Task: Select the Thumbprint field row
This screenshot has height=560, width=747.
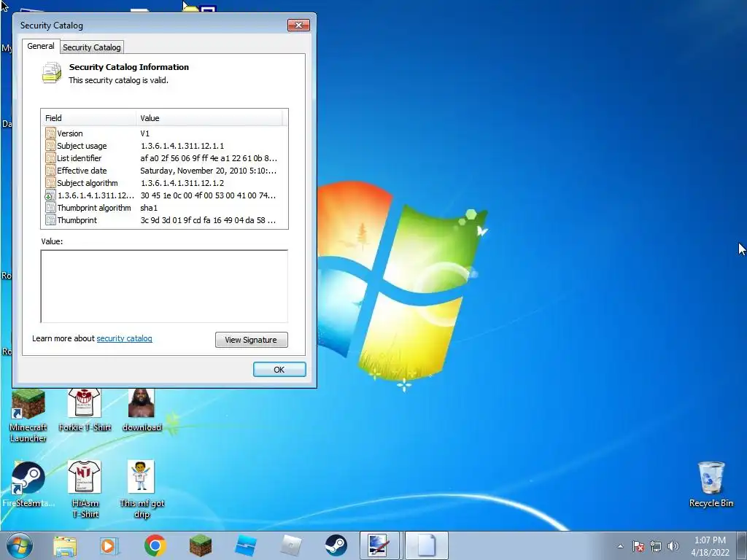Action: tap(164, 220)
